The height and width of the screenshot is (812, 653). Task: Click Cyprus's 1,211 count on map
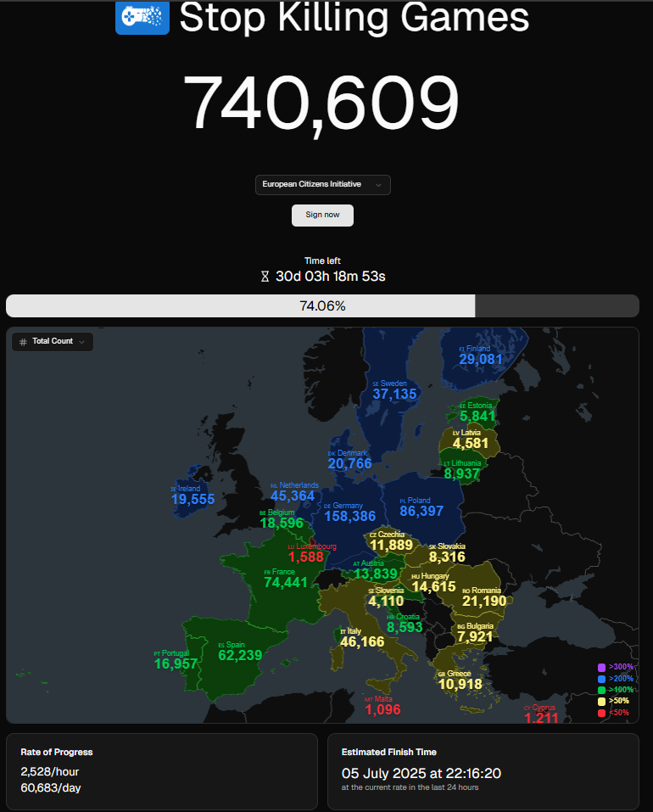[541, 718]
